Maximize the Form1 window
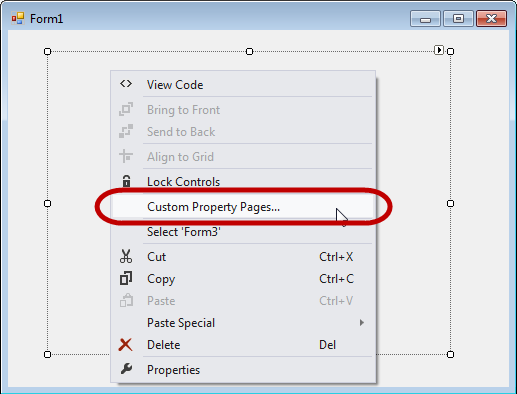The width and height of the screenshot is (517, 394). (x=458, y=19)
